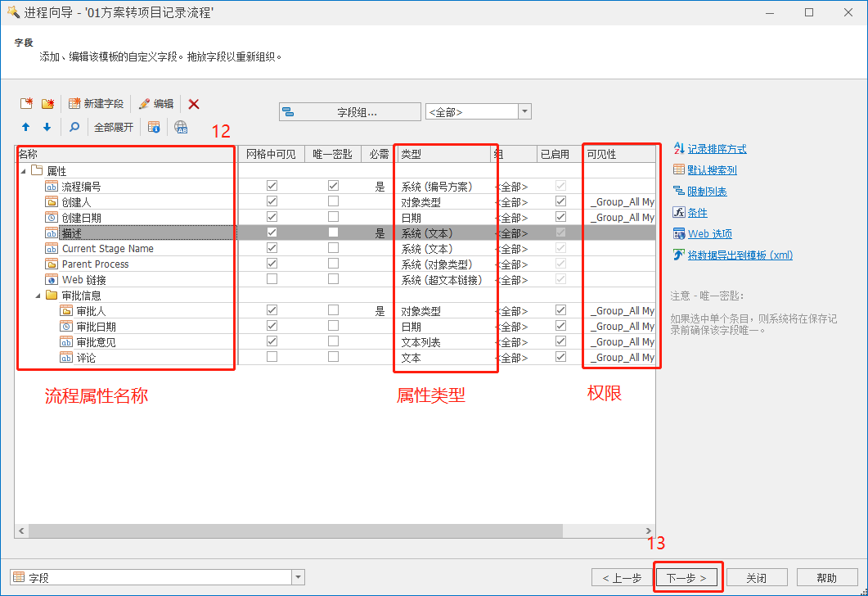Viewport: 868px width, 596px height.
Task: Click the blue move down arrow
Action: coord(47,127)
